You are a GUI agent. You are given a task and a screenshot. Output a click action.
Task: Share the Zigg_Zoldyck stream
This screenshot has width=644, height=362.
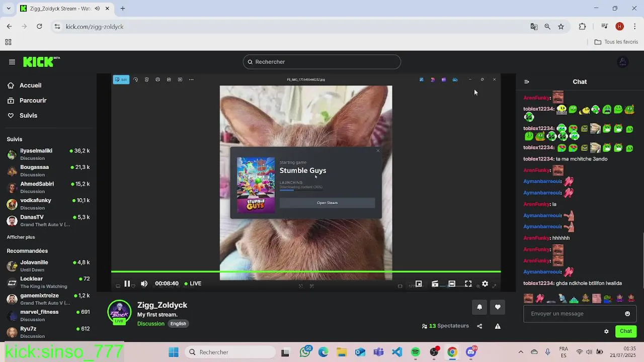[479, 326]
